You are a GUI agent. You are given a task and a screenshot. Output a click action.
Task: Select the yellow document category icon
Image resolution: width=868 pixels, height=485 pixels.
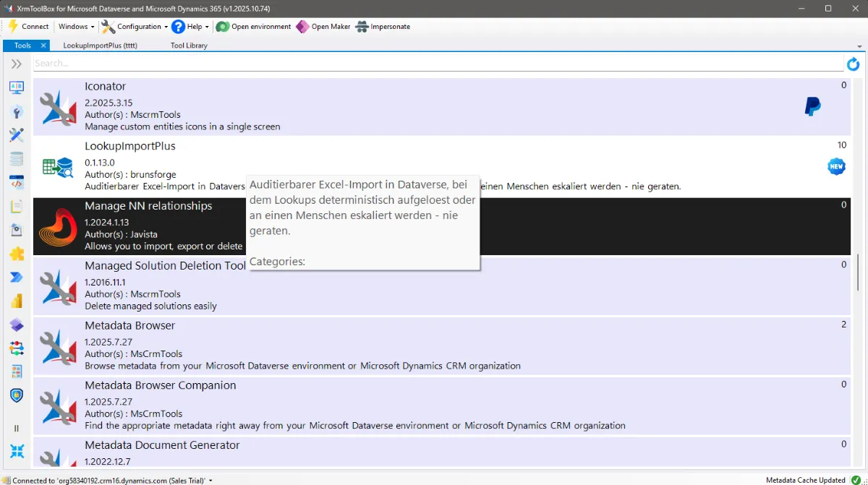tap(17, 206)
